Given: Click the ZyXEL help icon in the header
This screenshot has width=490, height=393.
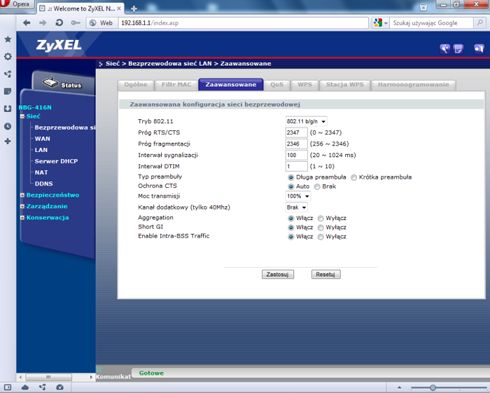Looking at the screenshot, I should (459, 49).
